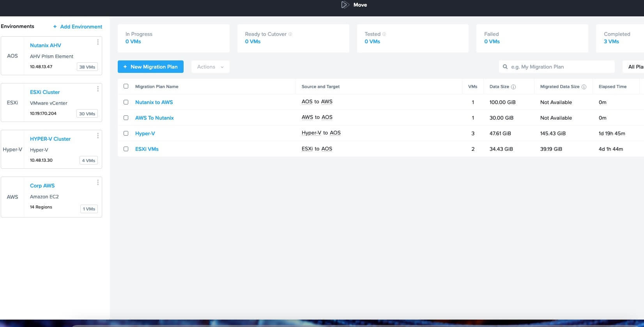Open the AWS To Nutanix migration plan
The image size is (644, 327).
point(154,118)
